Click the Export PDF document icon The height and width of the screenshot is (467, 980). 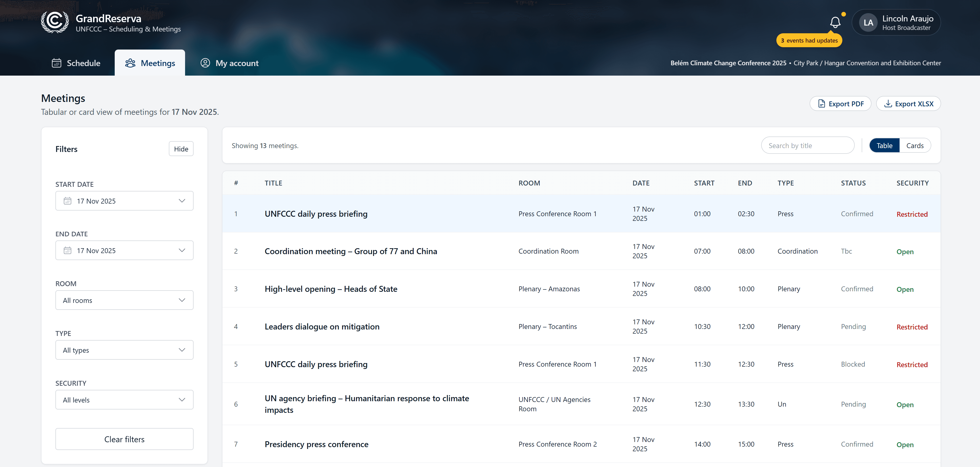[x=821, y=104]
